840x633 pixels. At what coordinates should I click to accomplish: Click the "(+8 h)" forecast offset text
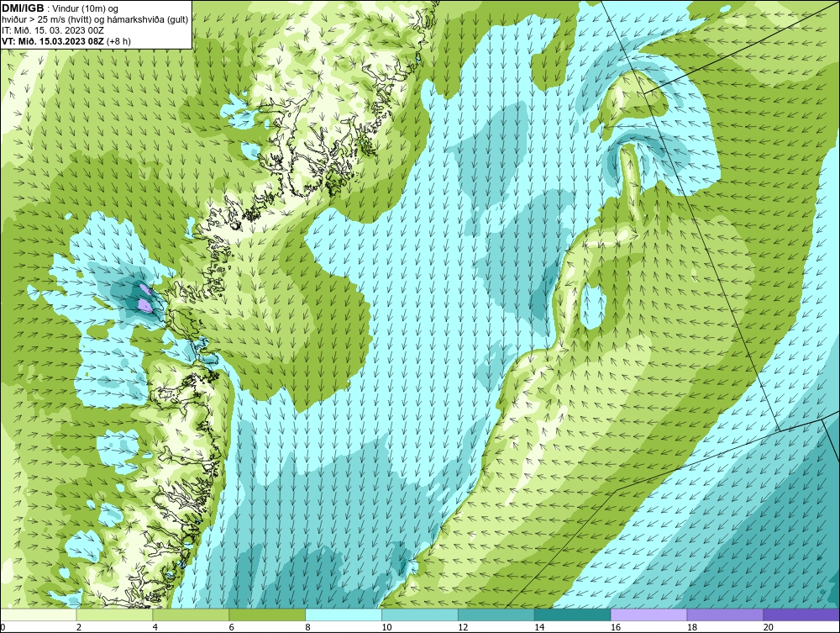tap(119, 40)
